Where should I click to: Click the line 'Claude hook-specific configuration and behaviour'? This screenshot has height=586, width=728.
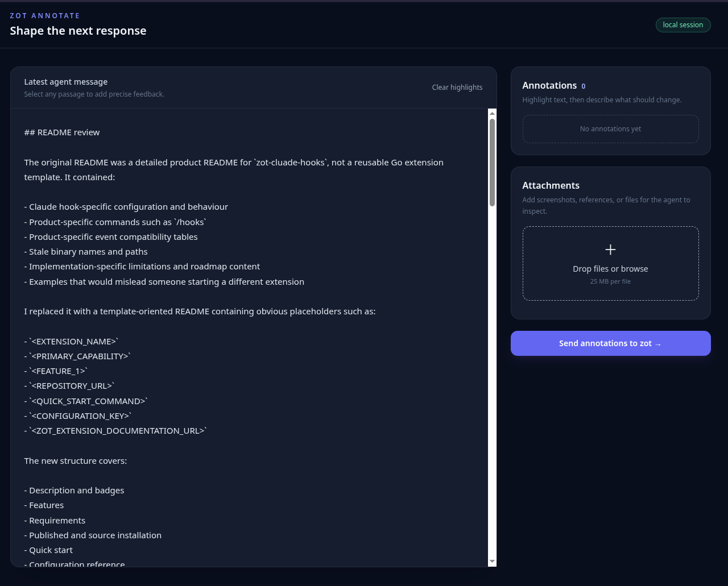pyautogui.click(x=126, y=207)
